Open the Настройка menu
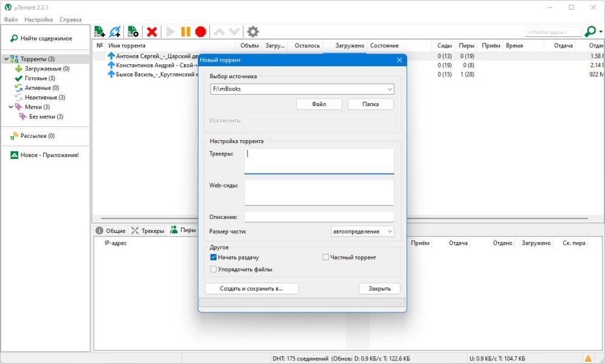 coord(38,19)
